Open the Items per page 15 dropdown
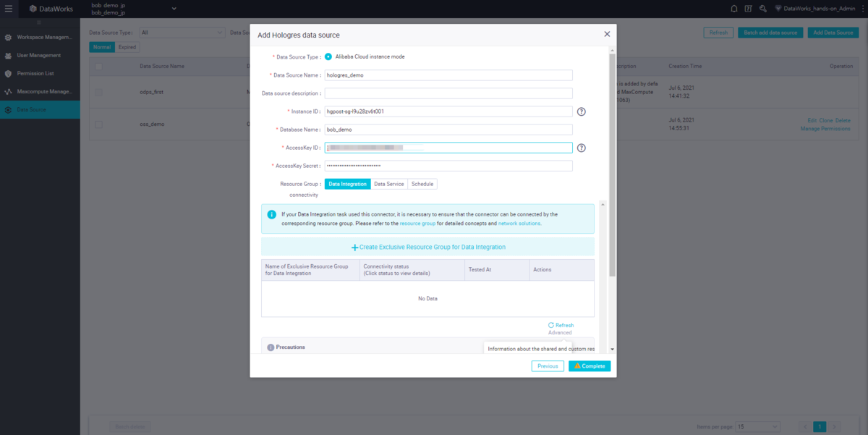This screenshot has height=435, width=868. coord(758,427)
